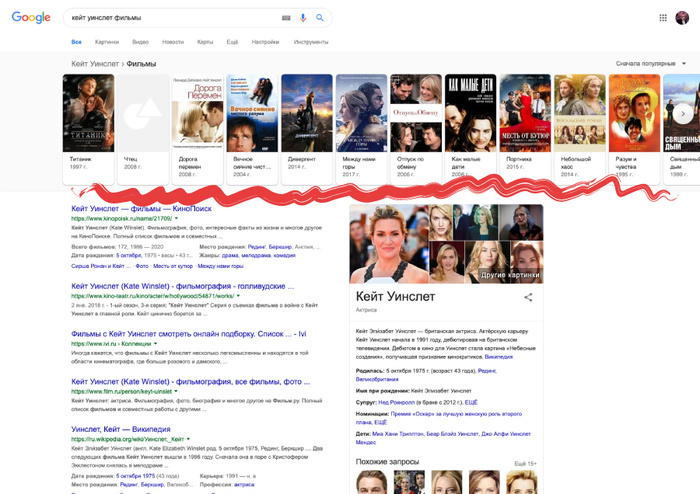The image size is (700, 494).
Task: Open kino-teatr фильмография result
Action: pyautogui.click(x=183, y=286)
